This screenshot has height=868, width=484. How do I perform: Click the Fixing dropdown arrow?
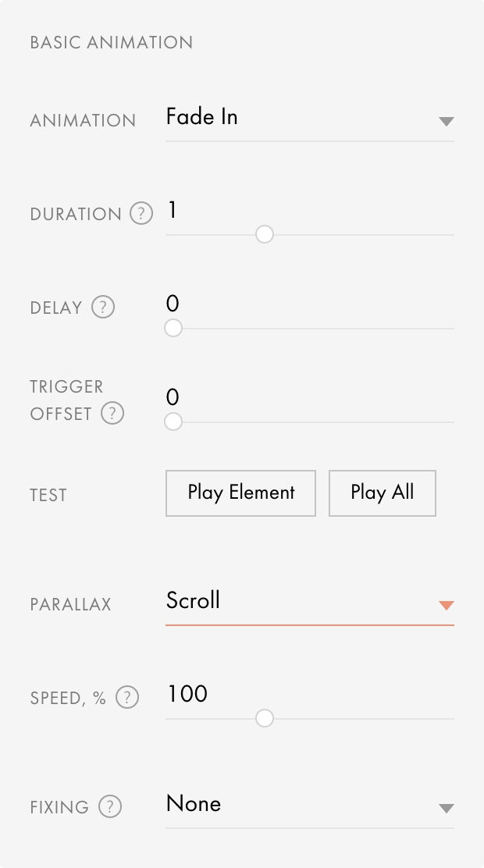tap(446, 809)
